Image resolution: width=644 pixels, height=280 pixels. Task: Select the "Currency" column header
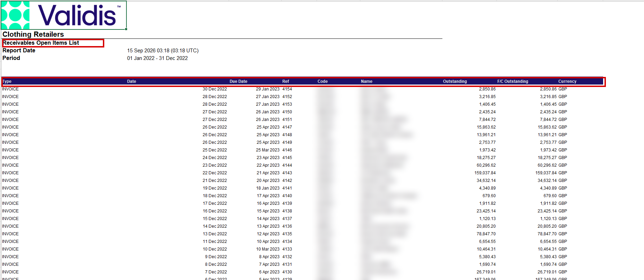click(x=567, y=81)
